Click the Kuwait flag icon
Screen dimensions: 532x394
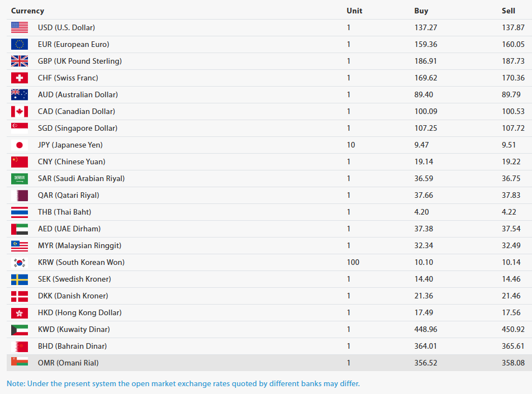(20, 329)
